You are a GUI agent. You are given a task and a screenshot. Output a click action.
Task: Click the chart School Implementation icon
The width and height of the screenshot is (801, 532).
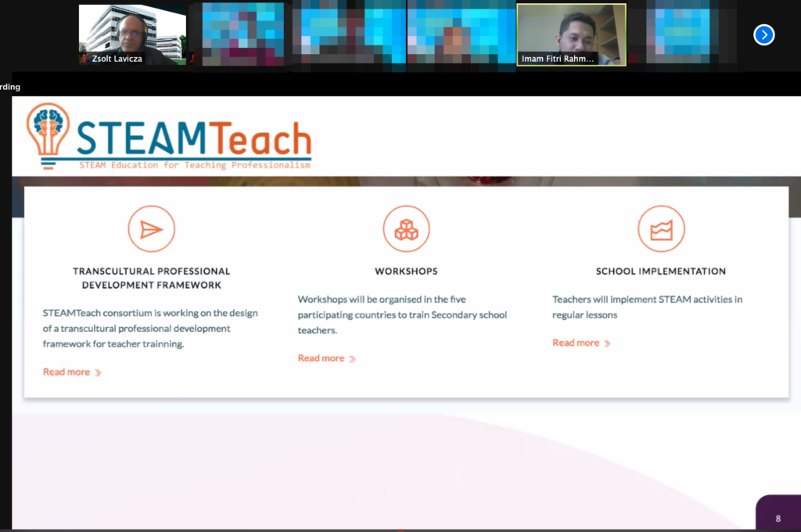click(x=661, y=229)
